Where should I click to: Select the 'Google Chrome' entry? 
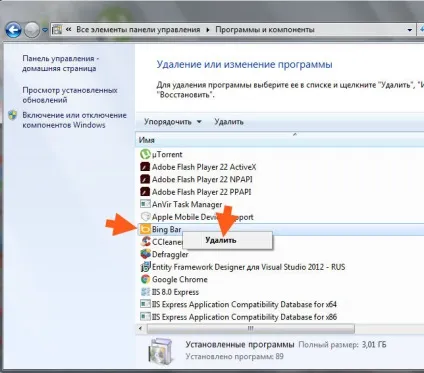[180, 279]
